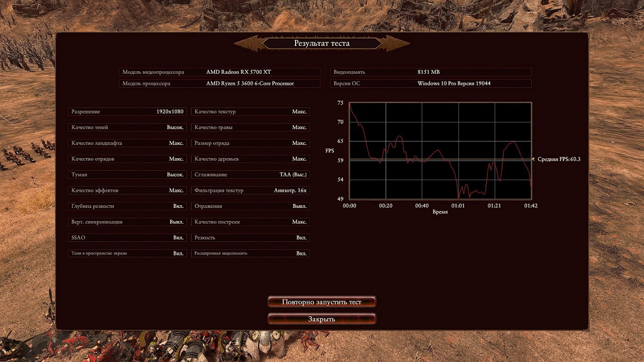Click the Размер отряда setting row
Viewport: 644px width, 362px height.
pyautogui.click(x=251, y=143)
